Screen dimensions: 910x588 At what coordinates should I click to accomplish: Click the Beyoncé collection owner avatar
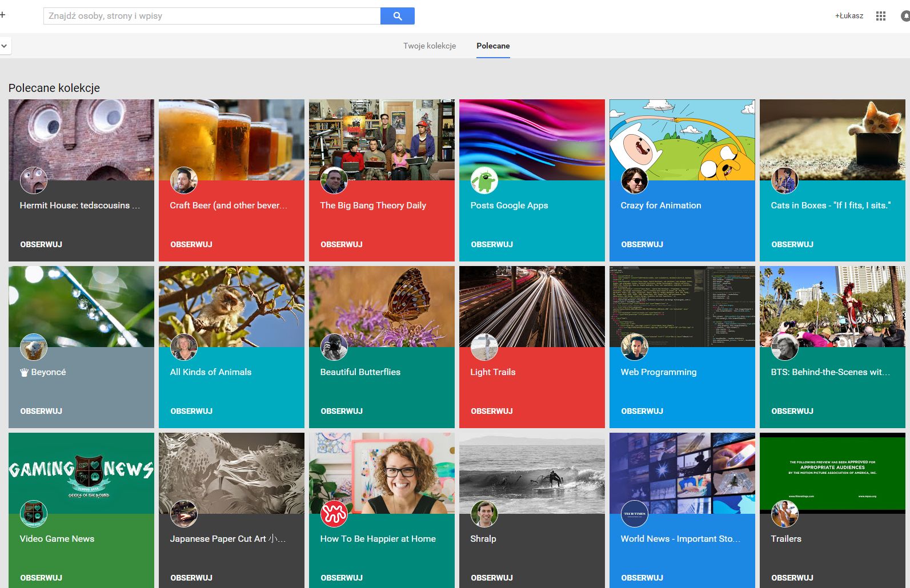(34, 347)
